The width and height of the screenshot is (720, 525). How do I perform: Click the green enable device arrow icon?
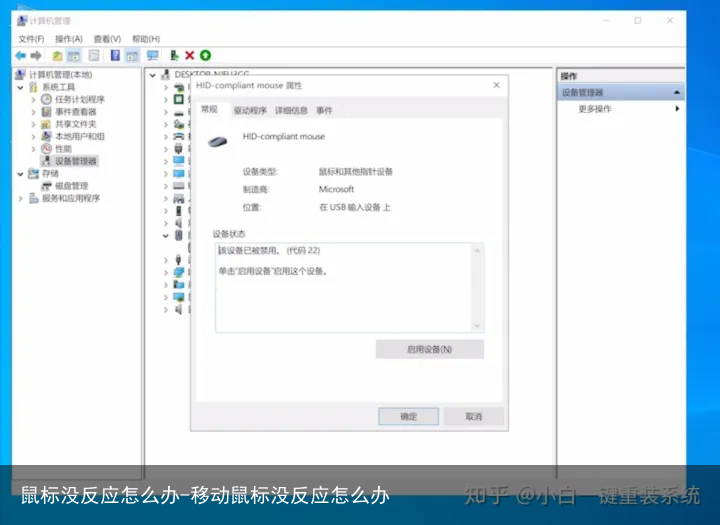click(205, 56)
